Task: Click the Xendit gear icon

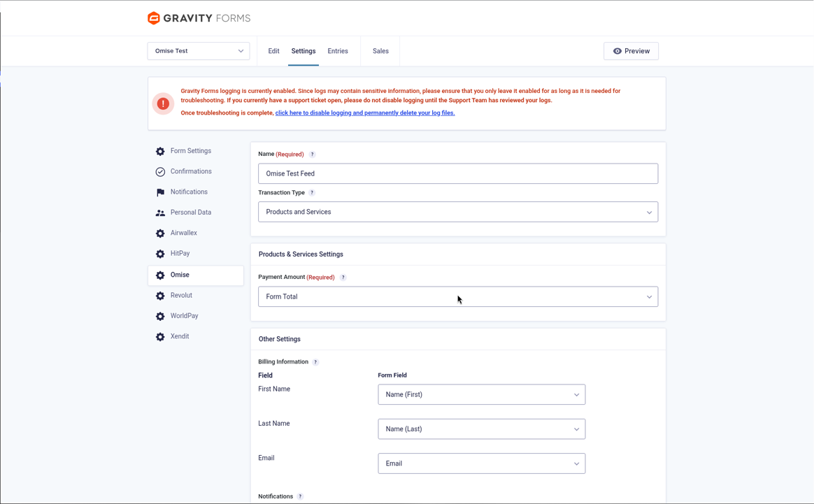Action: pyautogui.click(x=160, y=337)
